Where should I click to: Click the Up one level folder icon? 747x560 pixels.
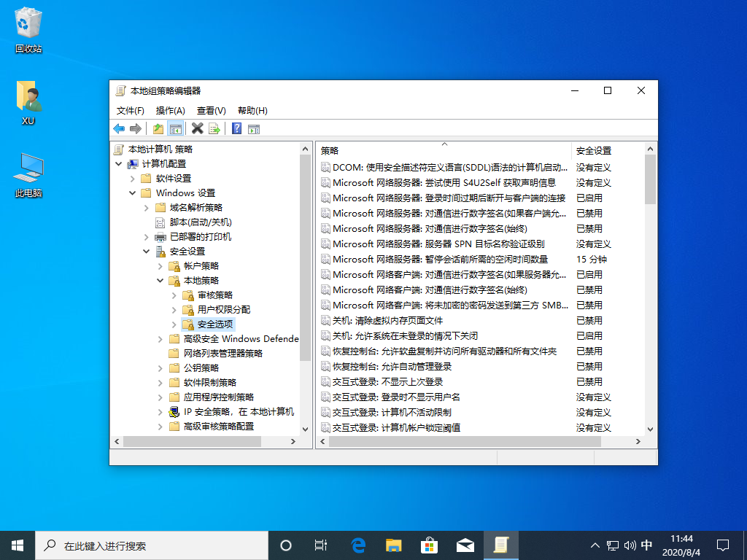158,128
